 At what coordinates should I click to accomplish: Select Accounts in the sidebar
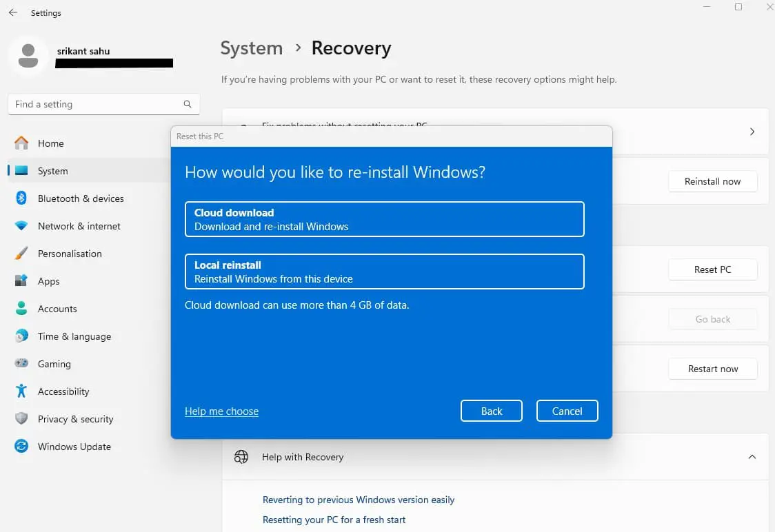[90, 309]
